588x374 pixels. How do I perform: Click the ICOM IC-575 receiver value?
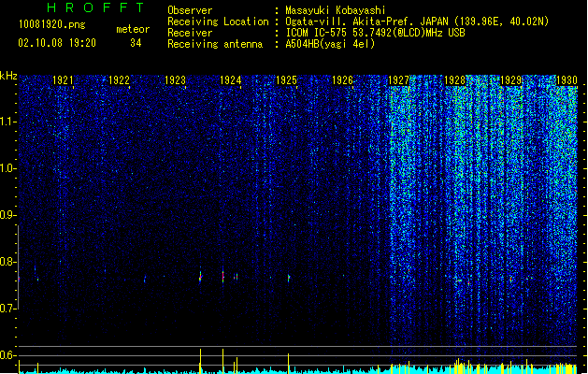coord(376,33)
